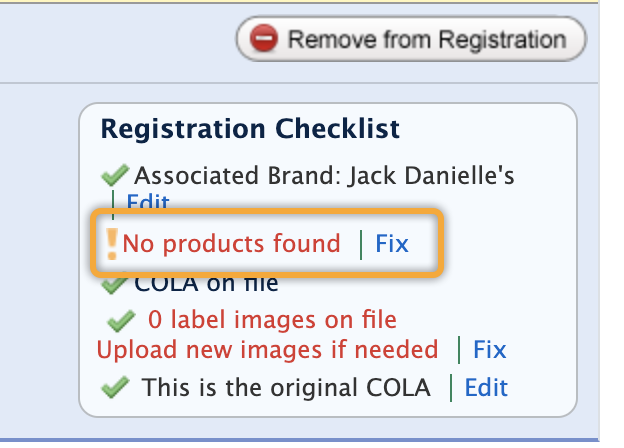Click green checkmark beside 0 label images

[122, 321]
